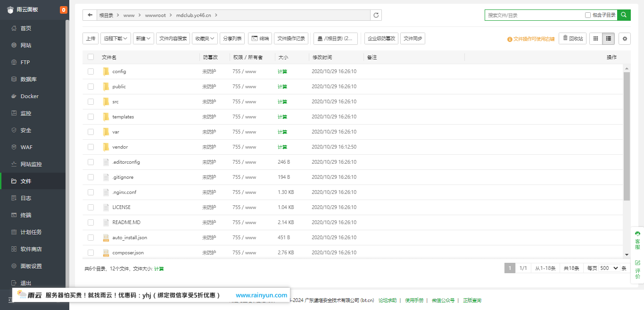The image size is (644, 310).
Task: Click the .editorconfig file icon
Action: (106, 162)
